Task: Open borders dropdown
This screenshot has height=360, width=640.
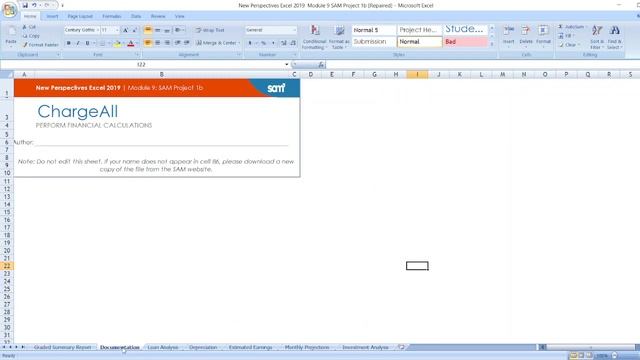Action: pos(109,43)
